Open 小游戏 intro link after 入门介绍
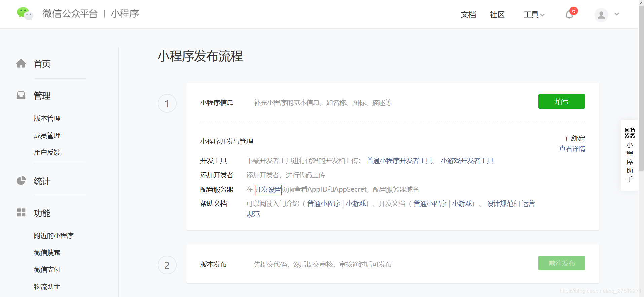This screenshot has height=297, width=644. point(356,203)
